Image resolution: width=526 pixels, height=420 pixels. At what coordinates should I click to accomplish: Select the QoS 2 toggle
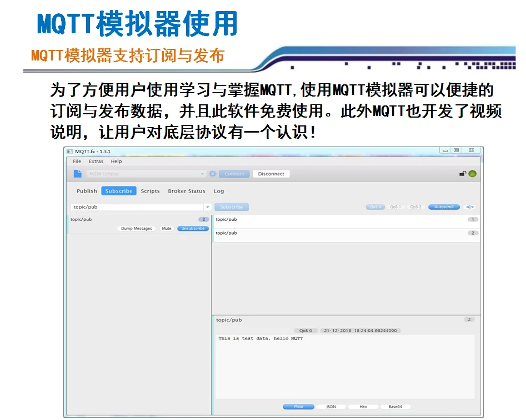pos(415,207)
